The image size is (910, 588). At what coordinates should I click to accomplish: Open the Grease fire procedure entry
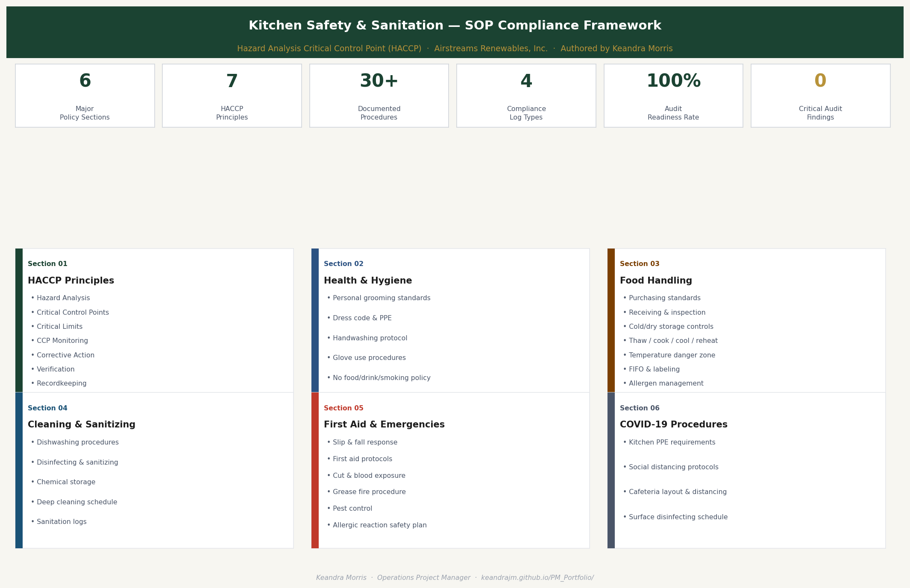point(369,491)
